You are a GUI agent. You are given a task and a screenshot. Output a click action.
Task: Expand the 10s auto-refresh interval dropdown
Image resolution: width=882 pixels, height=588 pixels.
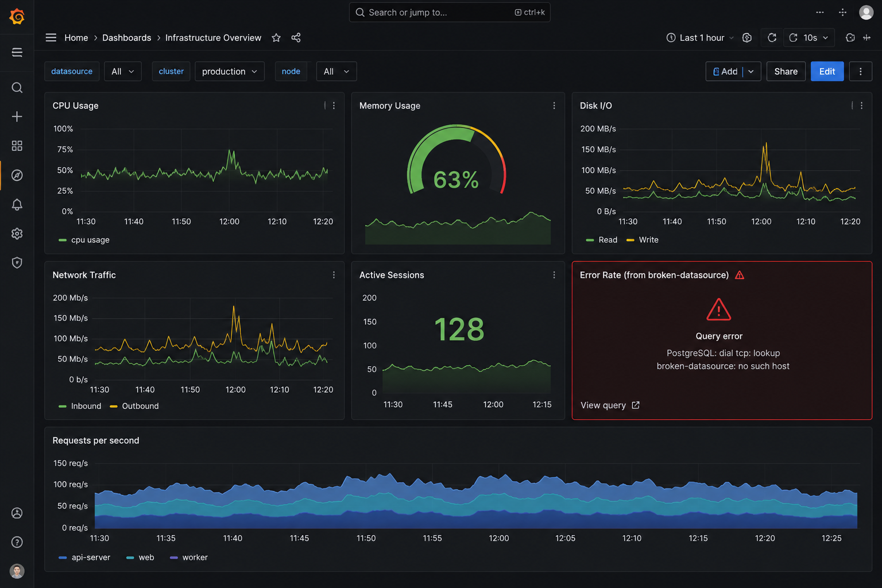(810, 38)
